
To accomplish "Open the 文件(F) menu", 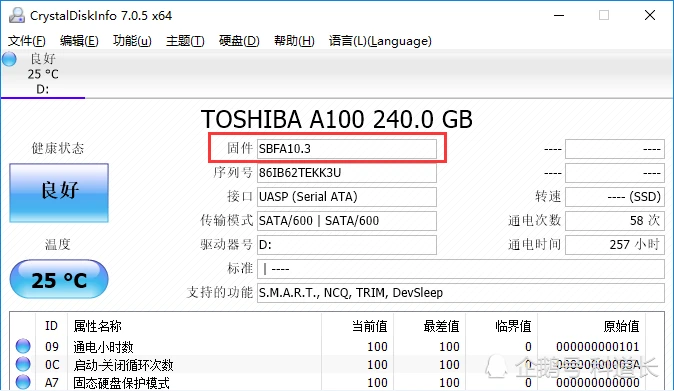I will [x=27, y=41].
